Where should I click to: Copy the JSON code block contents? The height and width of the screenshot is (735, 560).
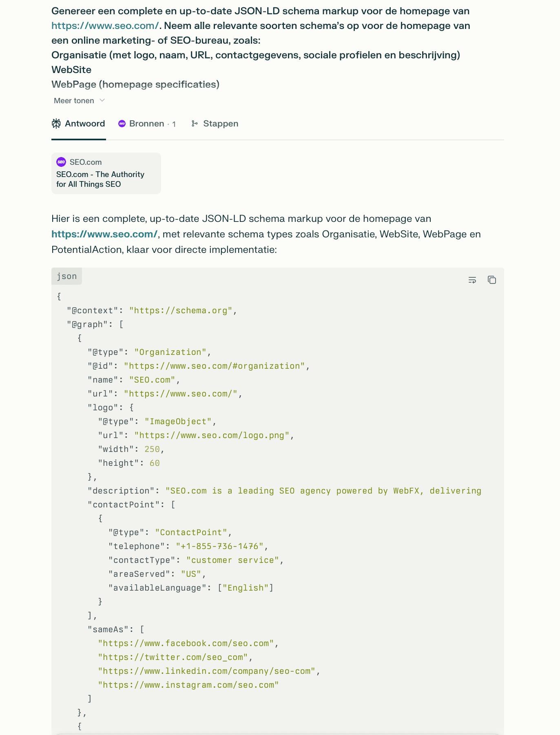492,280
